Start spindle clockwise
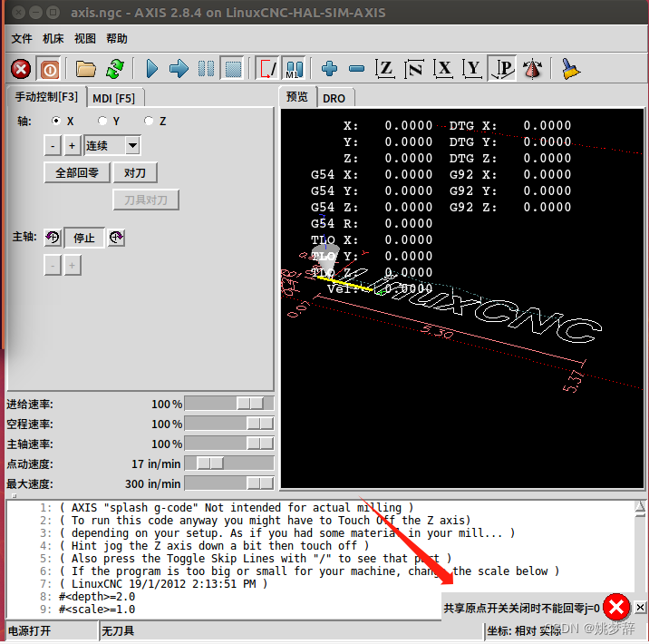Image resolution: width=649 pixels, height=644 pixels. (x=116, y=238)
